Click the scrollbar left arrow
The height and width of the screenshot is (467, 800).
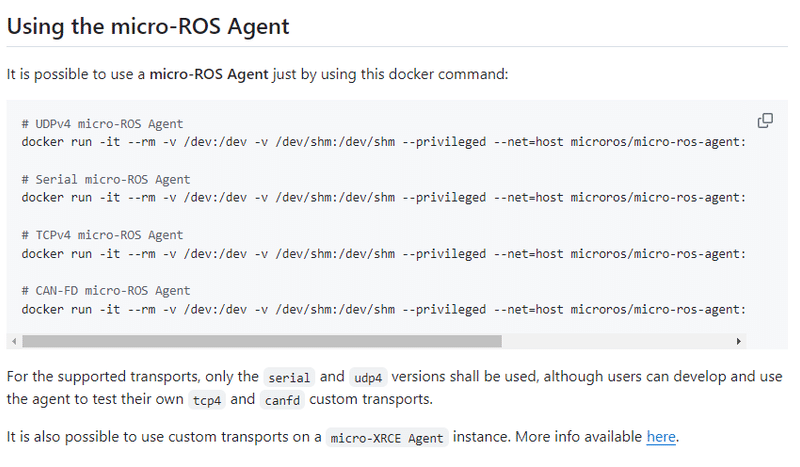(x=14, y=341)
